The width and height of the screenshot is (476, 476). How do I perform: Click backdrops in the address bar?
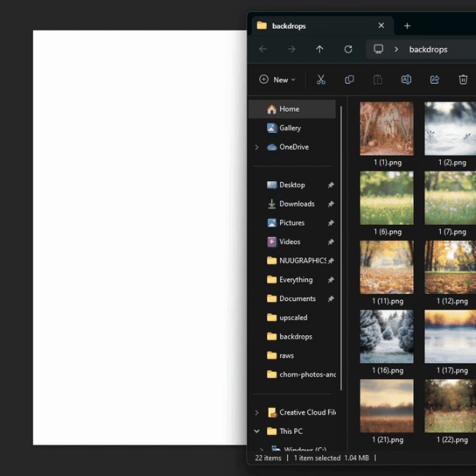pyautogui.click(x=428, y=50)
